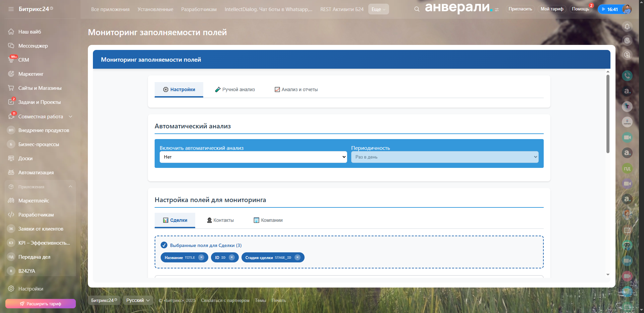Image resolution: width=644 pixels, height=313 pixels.
Task: Remove the Название TITLE field chip
Action: point(201,257)
